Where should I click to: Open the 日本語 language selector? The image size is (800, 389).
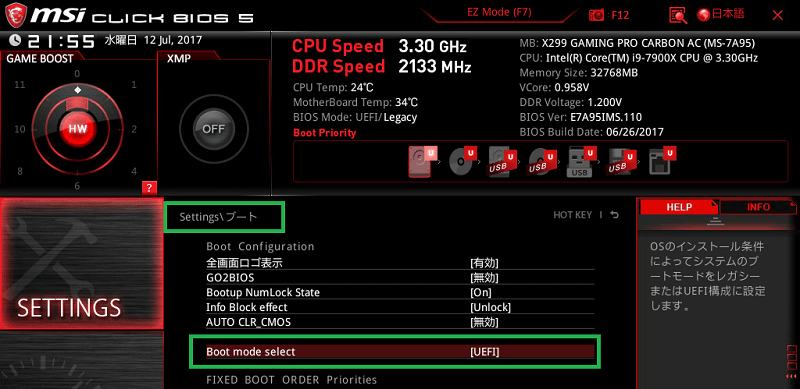[x=720, y=15]
